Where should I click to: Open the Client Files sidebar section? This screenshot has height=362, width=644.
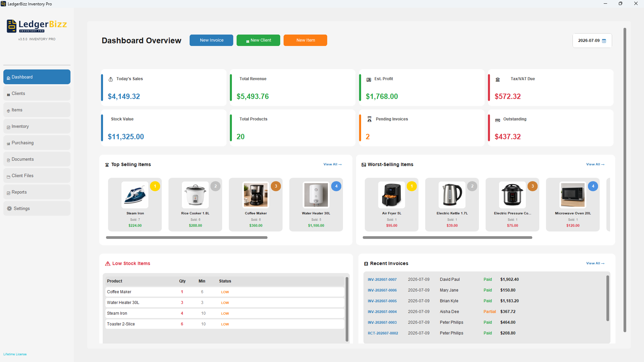[x=37, y=175]
